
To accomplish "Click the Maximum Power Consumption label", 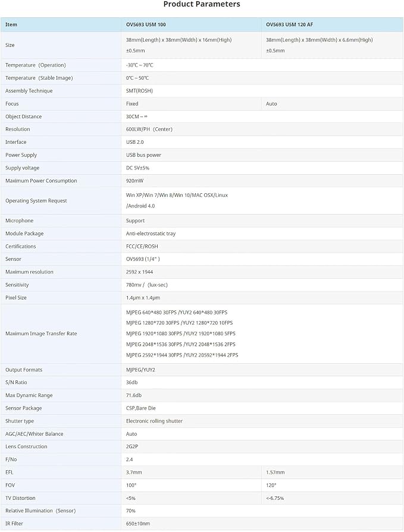I will click(x=41, y=181).
